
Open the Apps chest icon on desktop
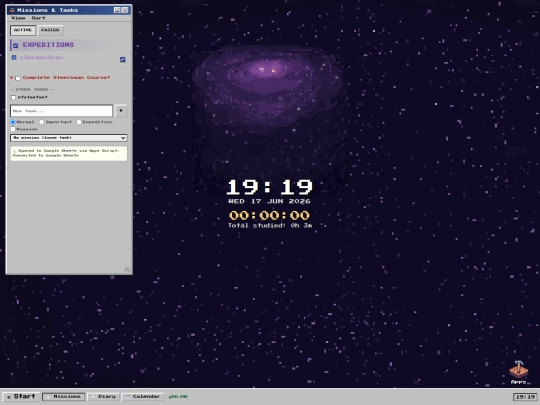coord(519,372)
